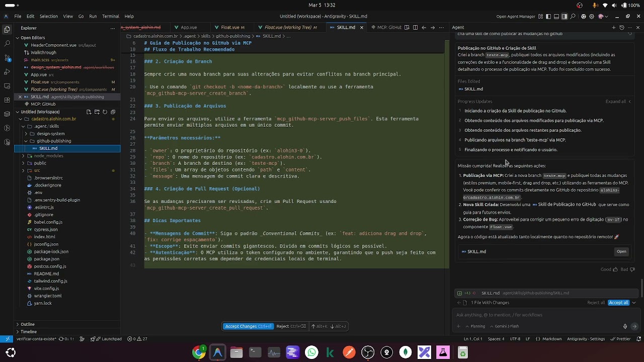Open the Terminal menu
The width and height of the screenshot is (644, 362).
click(x=110, y=16)
